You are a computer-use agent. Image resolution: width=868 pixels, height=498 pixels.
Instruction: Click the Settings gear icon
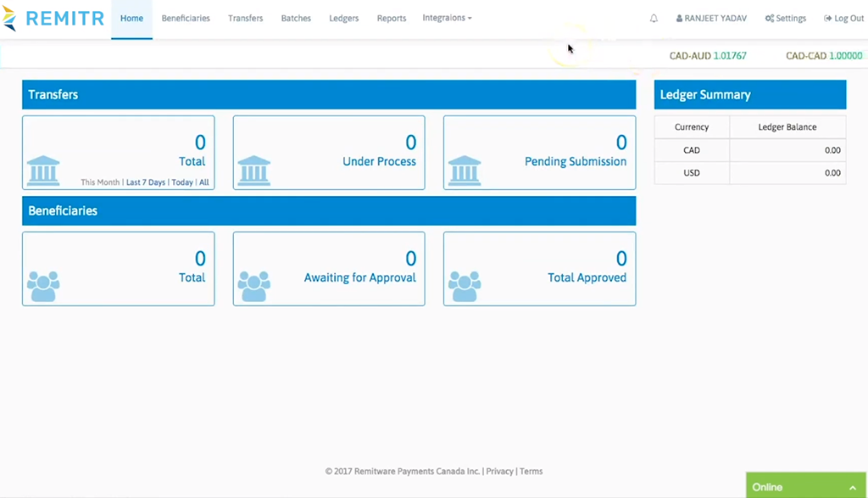tap(770, 19)
